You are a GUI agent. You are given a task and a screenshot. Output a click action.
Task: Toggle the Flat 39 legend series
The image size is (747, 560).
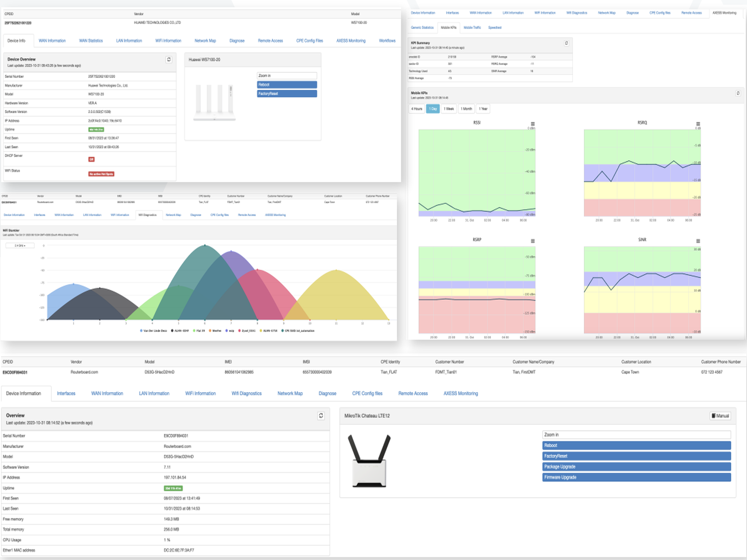pos(199,331)
